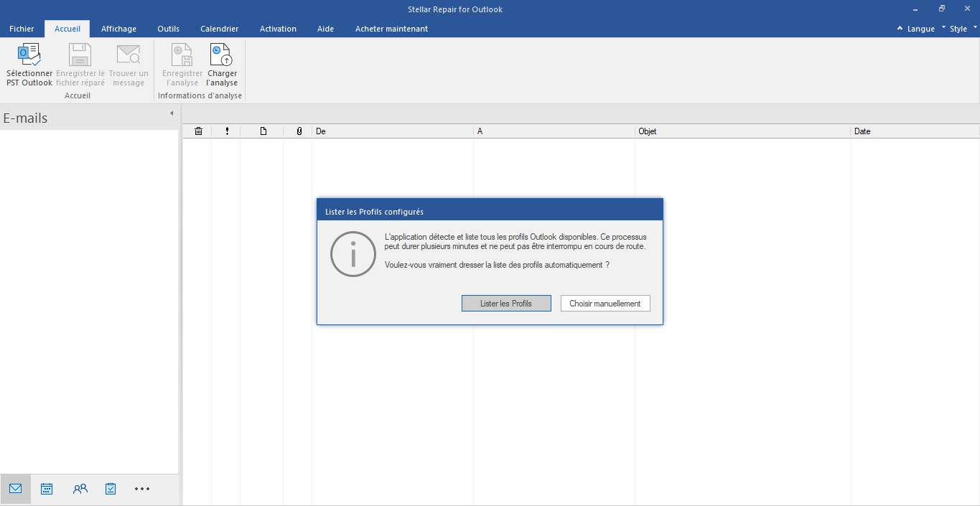Click the Enregistrer l'analyse icon

pos(182,55)
